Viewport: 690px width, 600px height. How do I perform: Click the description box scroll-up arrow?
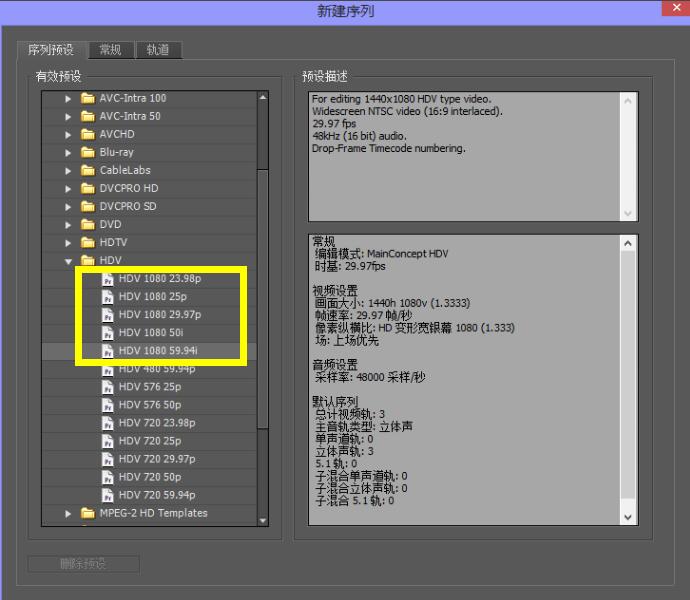tap(628, 101)
